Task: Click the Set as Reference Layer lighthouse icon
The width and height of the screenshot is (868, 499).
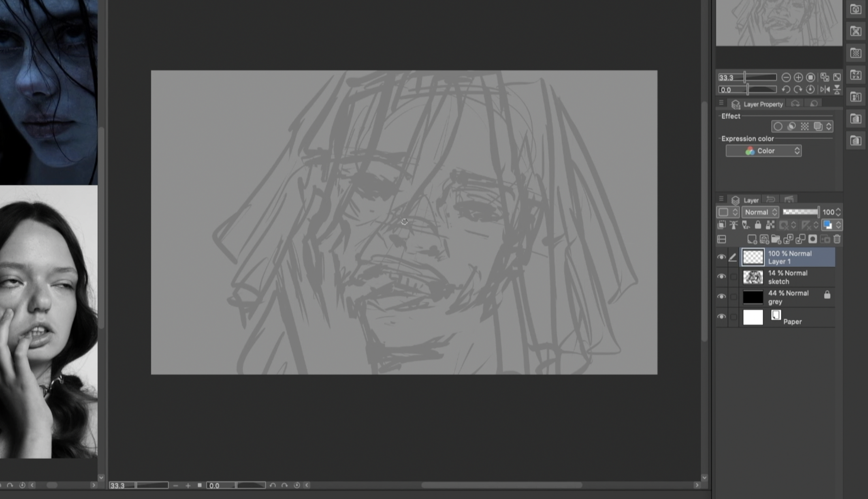Action: pos(734,225)
